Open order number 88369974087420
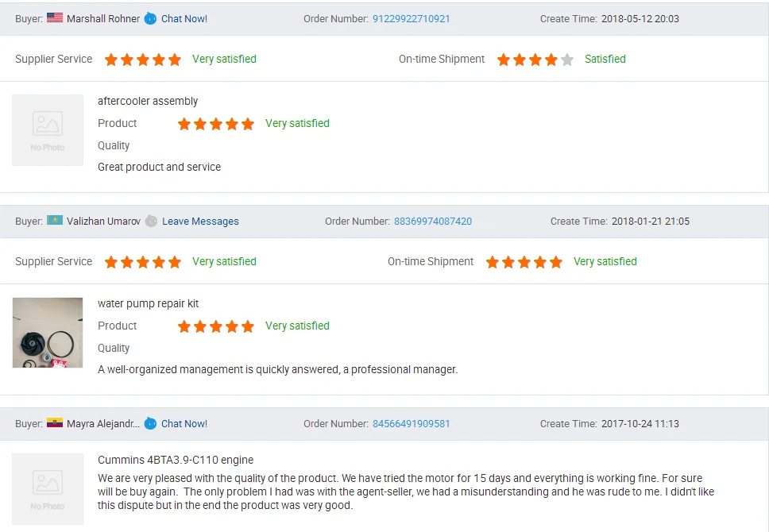 (432, 222)
